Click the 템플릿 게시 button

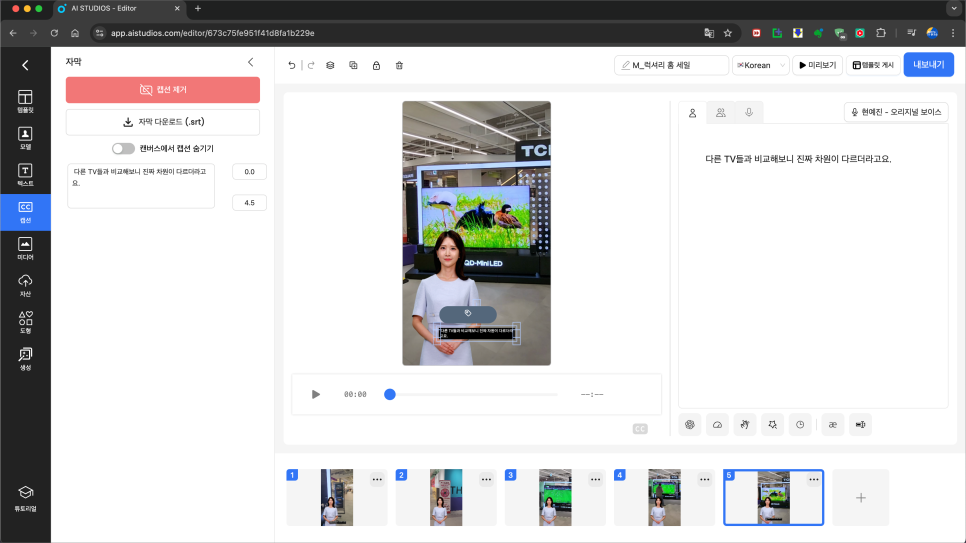pyautogui.click(x=873, y=65)
